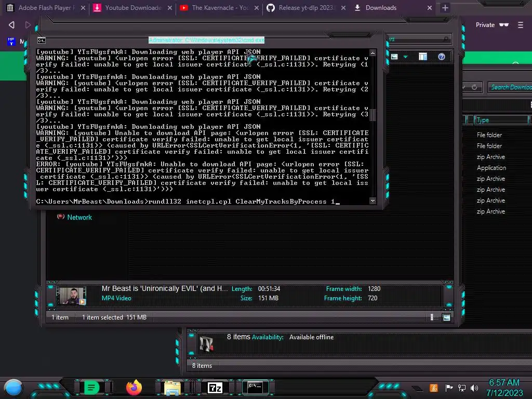Close the Adobe Flash Player tab
This screenshot has width=532, height=399.
click(x=83, y=8)
